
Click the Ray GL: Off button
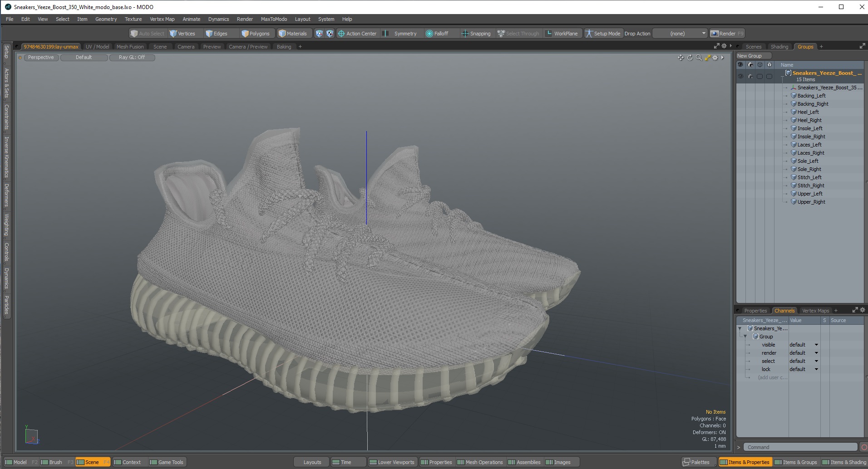(x=132, y=58)
